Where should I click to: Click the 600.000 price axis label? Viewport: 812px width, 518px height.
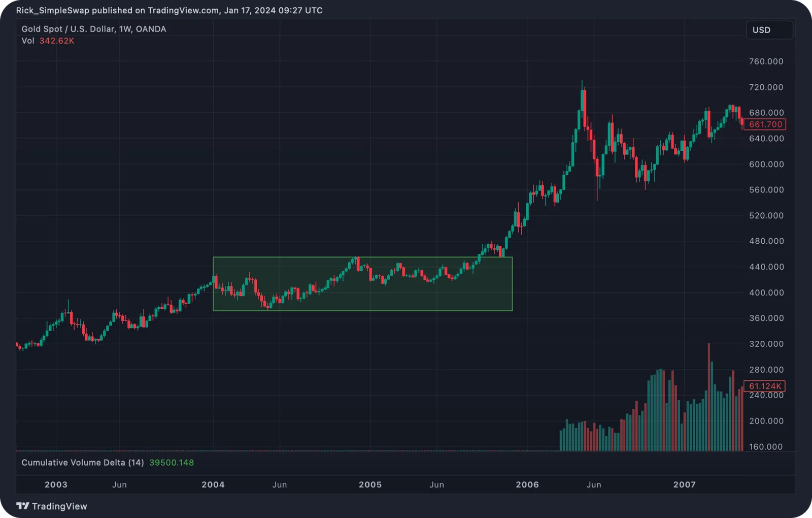pyautogui.click(x=766, y=165)
